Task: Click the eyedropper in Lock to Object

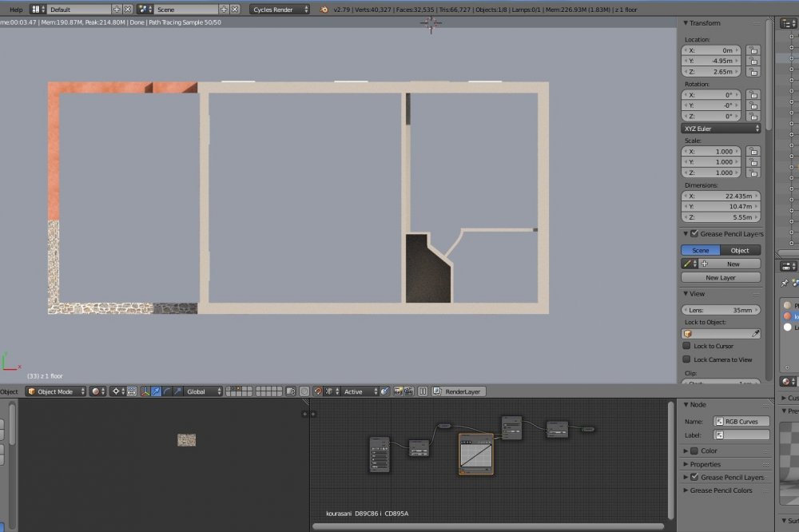Action: [755, 333]
